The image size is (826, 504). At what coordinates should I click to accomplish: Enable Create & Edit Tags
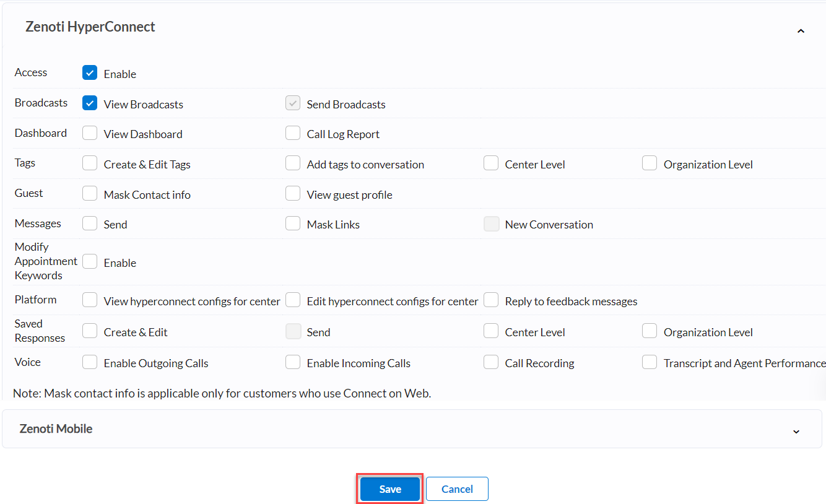click(90, 163)
